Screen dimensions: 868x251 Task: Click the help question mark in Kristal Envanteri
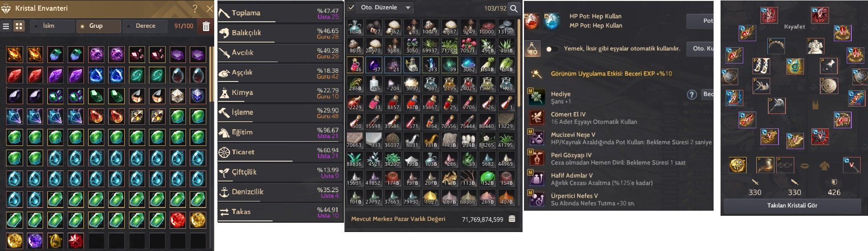pos(195,8)
